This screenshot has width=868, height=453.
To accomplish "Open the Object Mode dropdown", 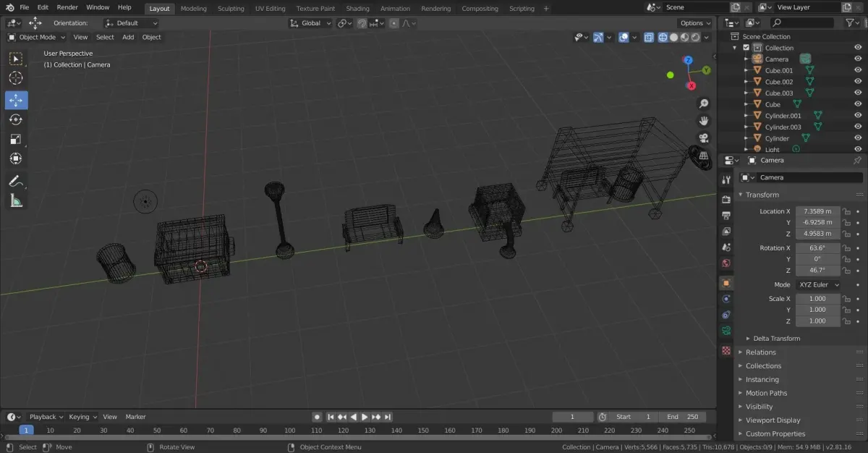I will point(37,37).
